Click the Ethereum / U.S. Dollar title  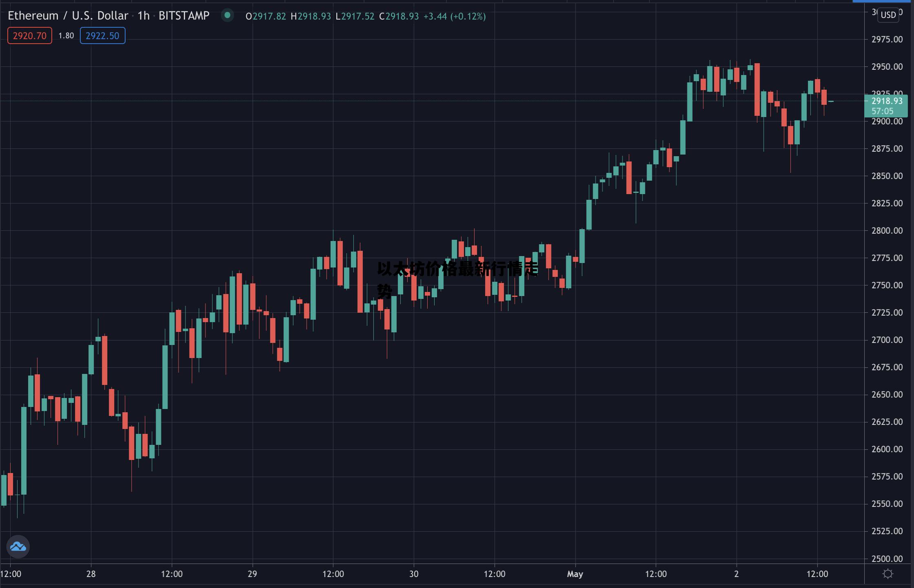click(x=68, y=16)
